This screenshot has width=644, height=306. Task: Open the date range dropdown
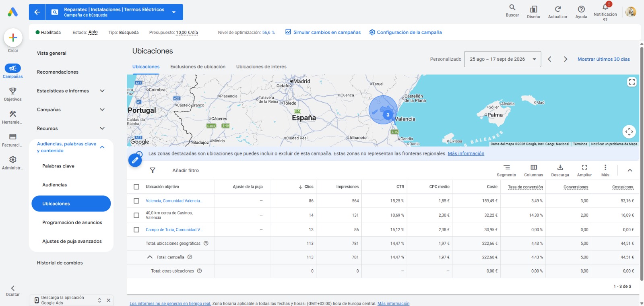point(502,59)
